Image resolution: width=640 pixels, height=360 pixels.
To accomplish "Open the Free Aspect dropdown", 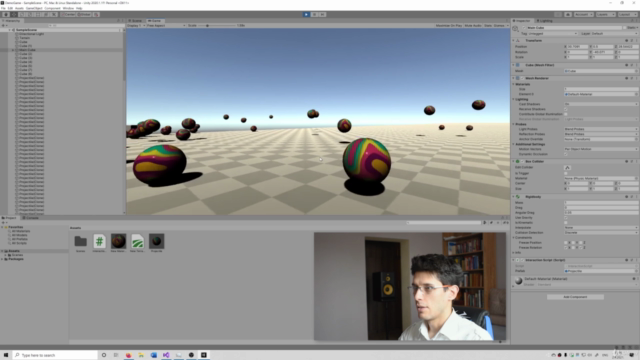I will pos(166,25).
